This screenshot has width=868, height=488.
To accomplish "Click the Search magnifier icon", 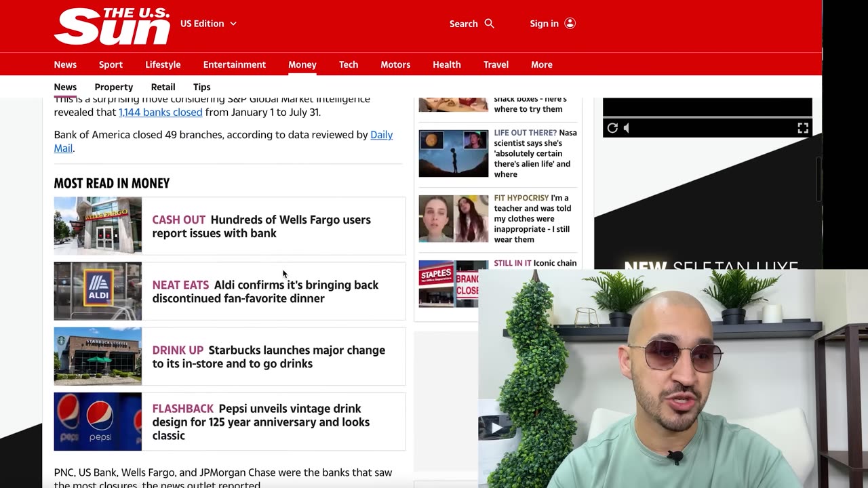I will tap(489, 24).
